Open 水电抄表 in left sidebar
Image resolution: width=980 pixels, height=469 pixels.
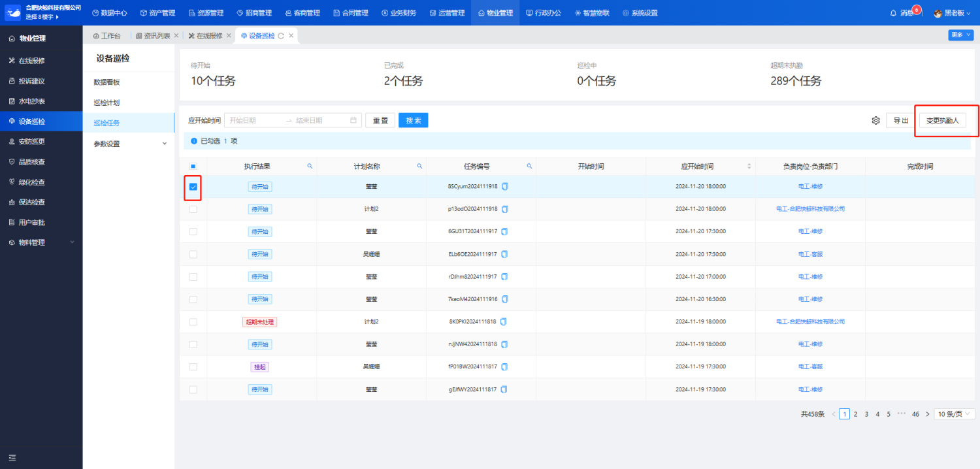coord(31,101)
